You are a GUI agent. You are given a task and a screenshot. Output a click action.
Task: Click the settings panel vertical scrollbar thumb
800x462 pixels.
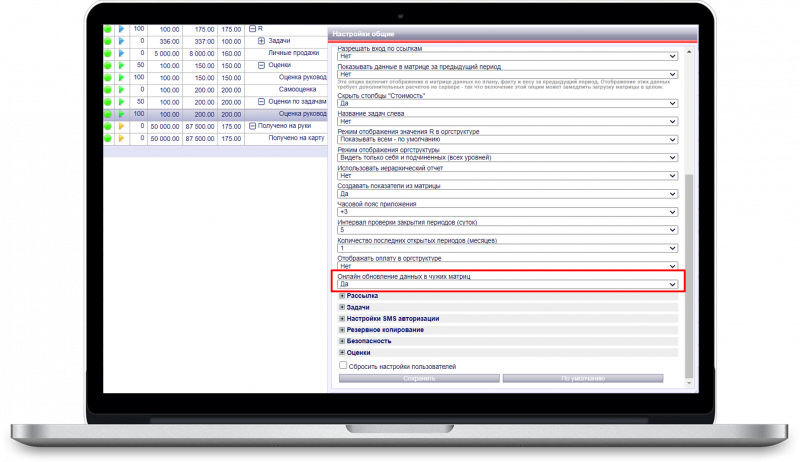pyautogui.click(x=689, y=276)
